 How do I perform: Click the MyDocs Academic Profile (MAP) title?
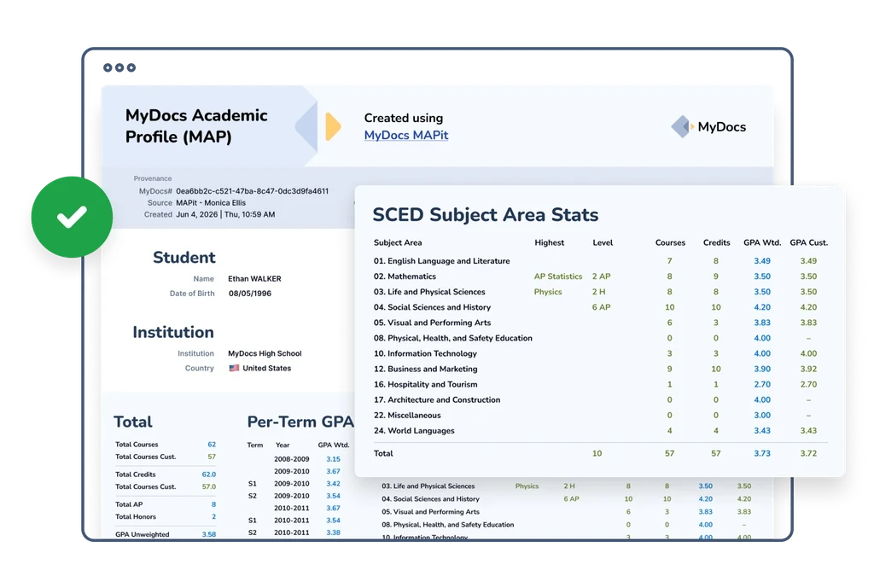(x=196, y=126)
